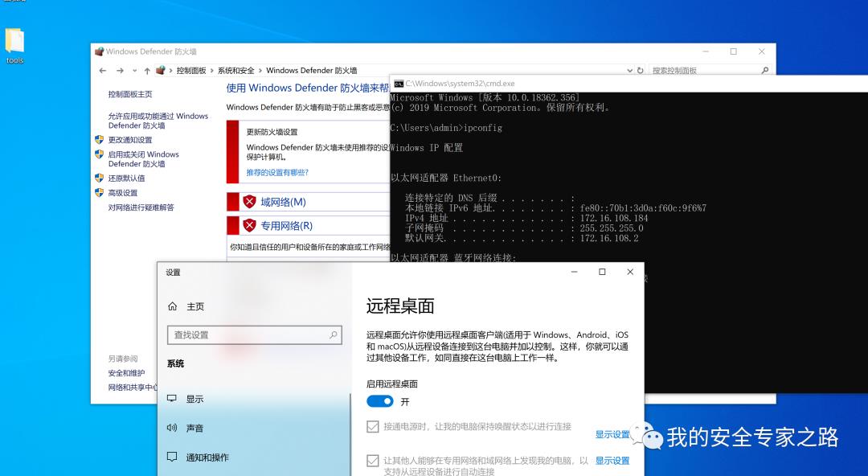Click the 远程桌面 page heading
Viewport: 868px width, 476px height.
pos(400,306)
